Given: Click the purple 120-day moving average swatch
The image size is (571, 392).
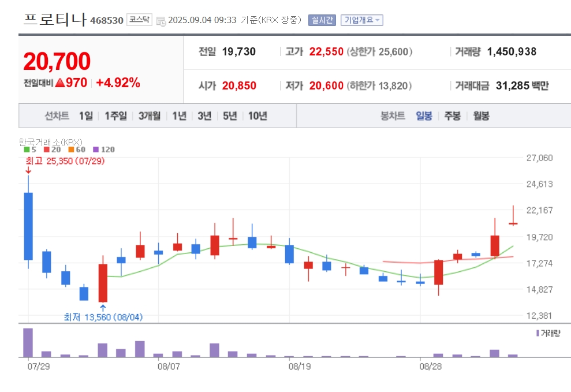Looking at the screenshot, I should pos(96,149).
